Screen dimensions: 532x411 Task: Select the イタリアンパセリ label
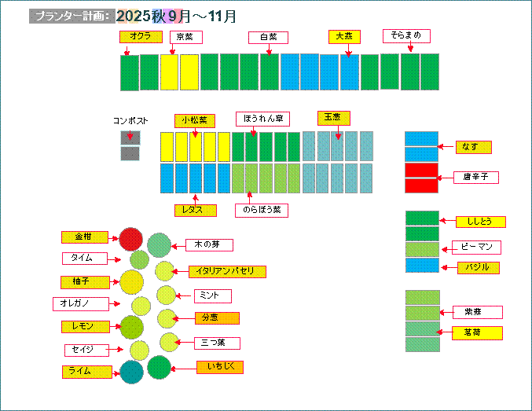click(x=226, y=272)
